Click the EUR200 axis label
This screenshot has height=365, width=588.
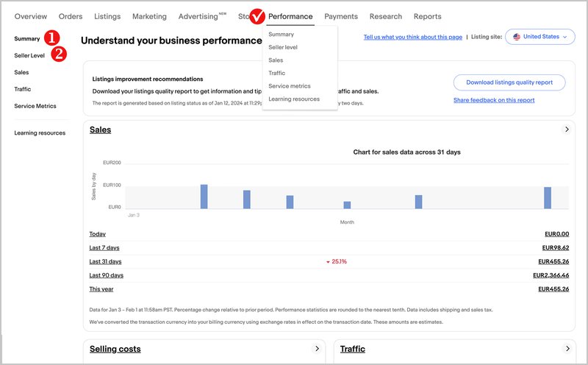(x=112, y=163)
